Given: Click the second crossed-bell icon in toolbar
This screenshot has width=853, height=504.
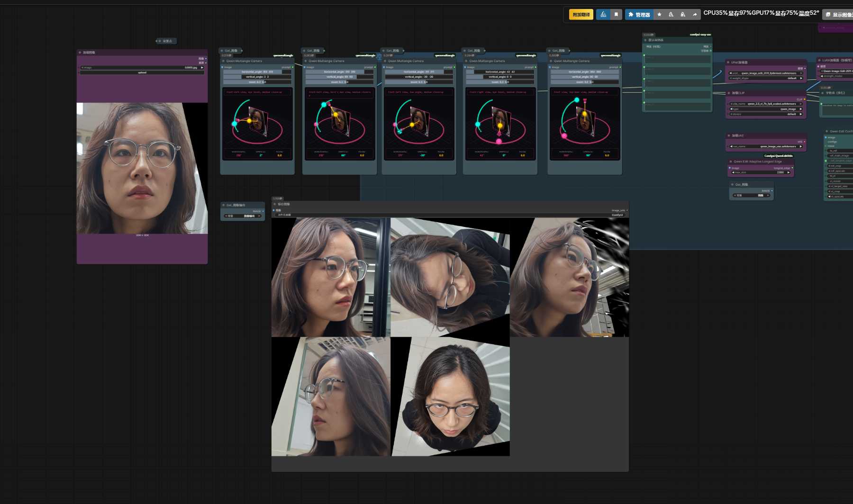Looking at the screenshot, I should pyautogui.click(x=683, y=14).
